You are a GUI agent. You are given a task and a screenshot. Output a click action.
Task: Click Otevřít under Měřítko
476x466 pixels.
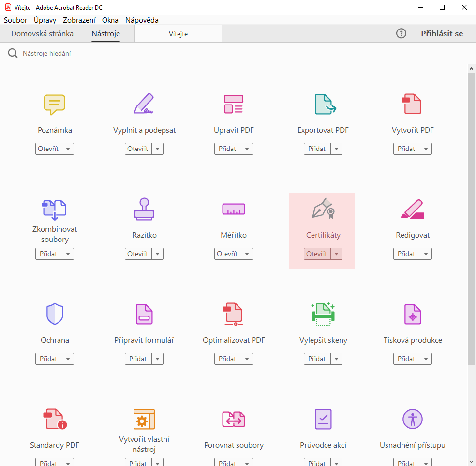[x=228, y=254]
